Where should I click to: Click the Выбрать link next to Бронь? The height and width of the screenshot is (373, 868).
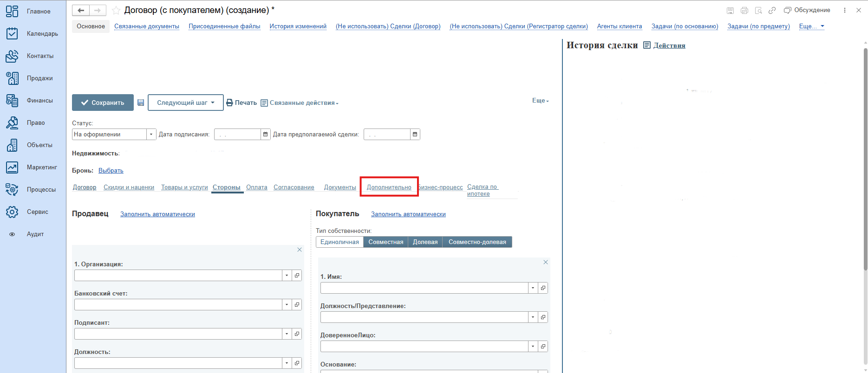[111, 171]
